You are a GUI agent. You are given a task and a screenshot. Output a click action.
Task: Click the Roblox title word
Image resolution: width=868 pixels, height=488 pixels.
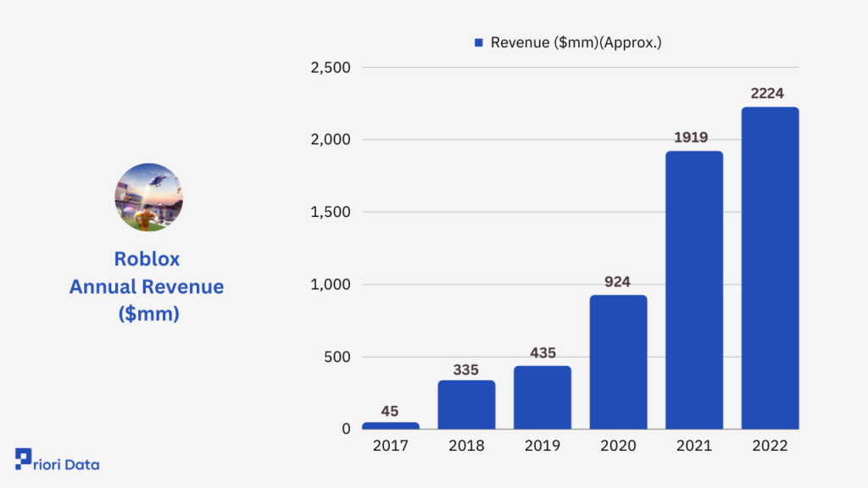point(147,259)
